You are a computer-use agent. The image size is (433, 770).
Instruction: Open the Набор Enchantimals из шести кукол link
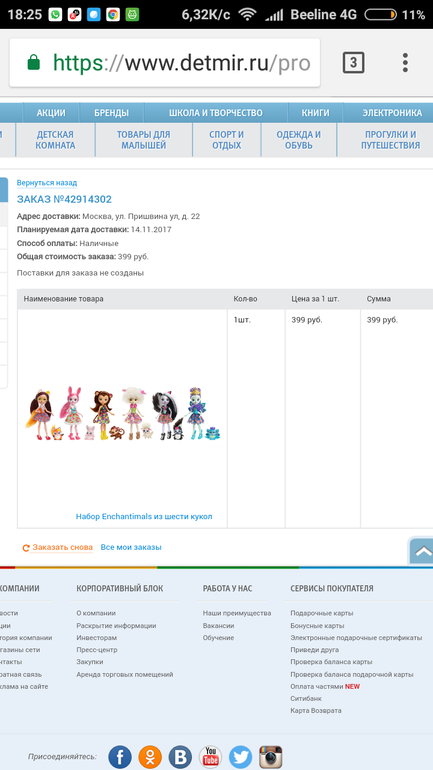click(144, 517)
